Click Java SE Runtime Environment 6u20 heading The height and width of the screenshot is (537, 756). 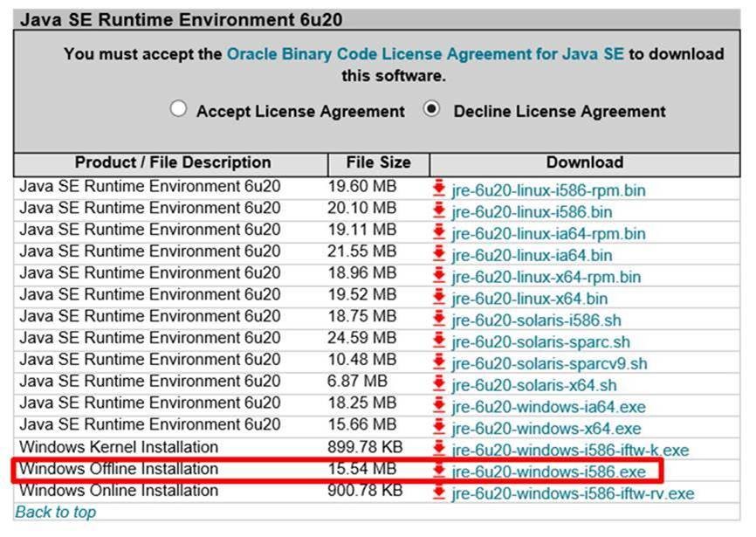click(182, 20)
